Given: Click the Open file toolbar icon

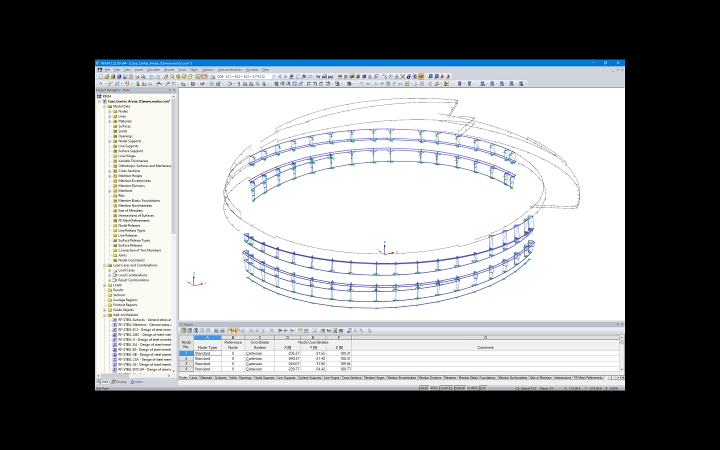Looking at the screenshot, I should pyautogui.click(x=107, y=77).
